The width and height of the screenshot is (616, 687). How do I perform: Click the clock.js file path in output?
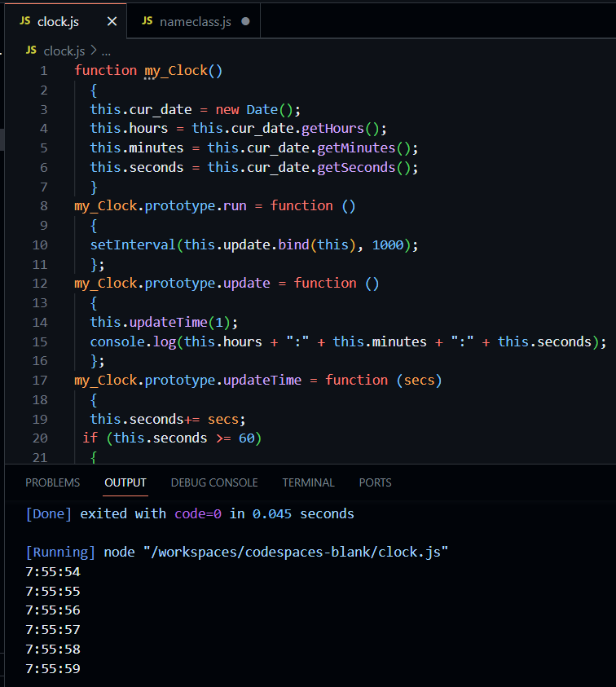[x=296, y=552]
